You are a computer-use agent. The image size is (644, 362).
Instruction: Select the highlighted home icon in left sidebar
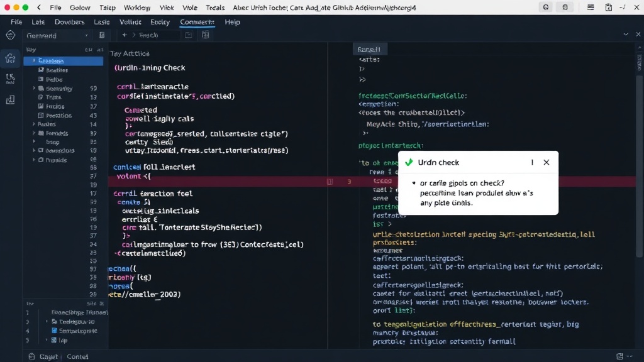pos(10,58)
